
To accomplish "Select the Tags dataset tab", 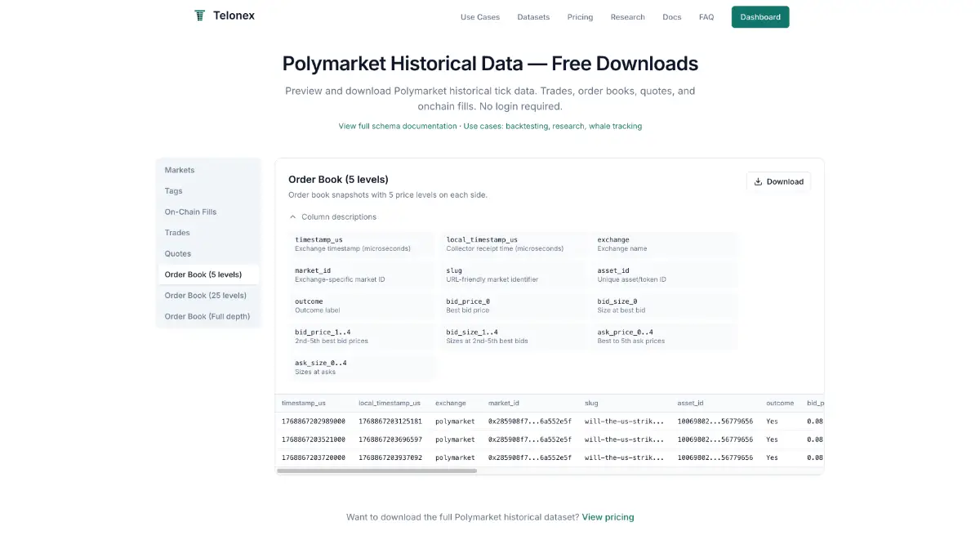I will (x=174, y=191).
